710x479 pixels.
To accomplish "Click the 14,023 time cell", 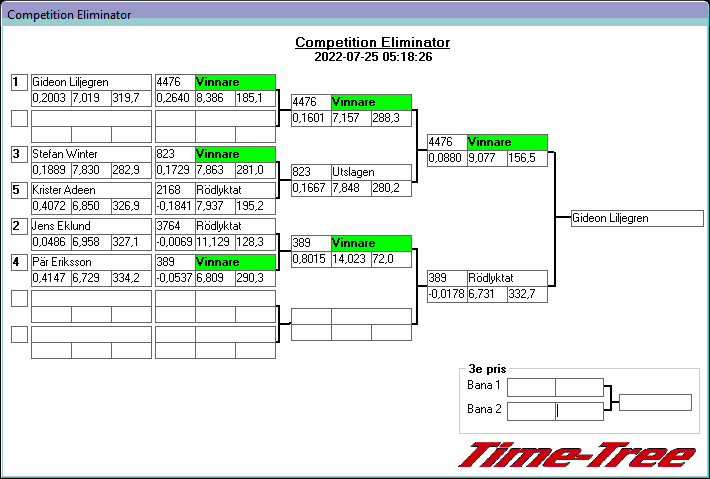I will 351,259.
